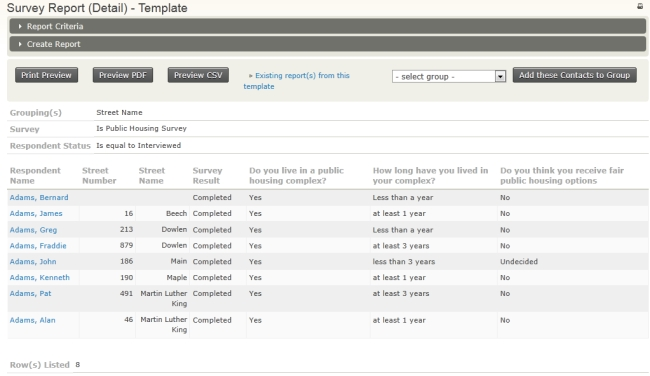
Task: Click Add these Contacts to Group button
Action: pyautogui.click(x=575, y=75)
